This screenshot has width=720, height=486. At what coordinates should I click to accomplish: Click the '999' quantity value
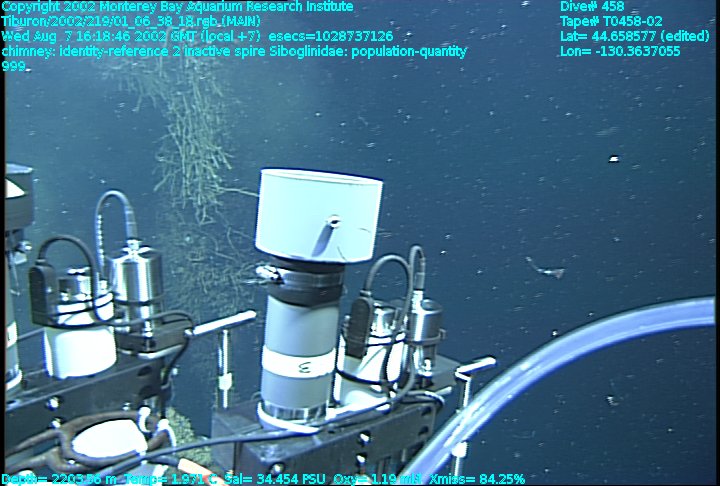[x=14, y=66]
